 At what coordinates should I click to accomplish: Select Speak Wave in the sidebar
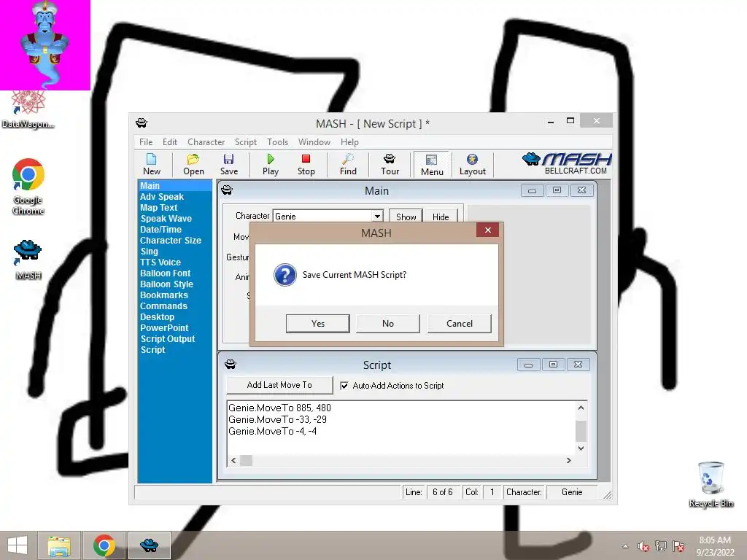pyautogui.click(x=166, y=219)
